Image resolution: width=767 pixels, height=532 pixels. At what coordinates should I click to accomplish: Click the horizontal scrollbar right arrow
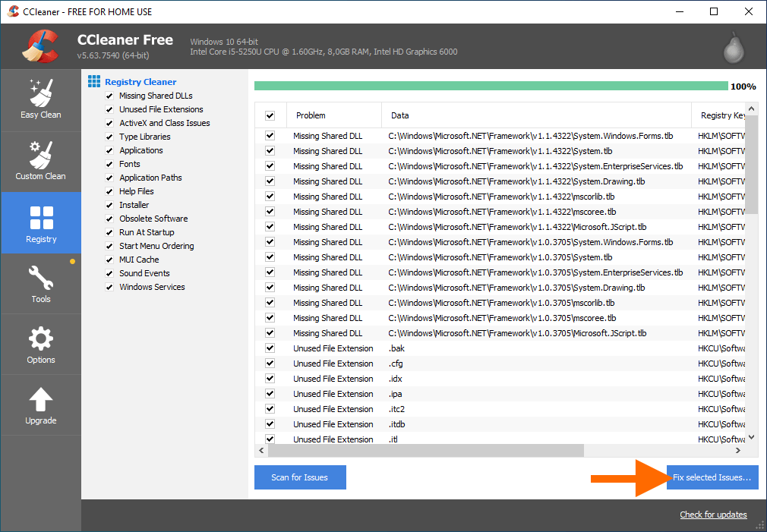pyautogui.click(x=738, y=450)
